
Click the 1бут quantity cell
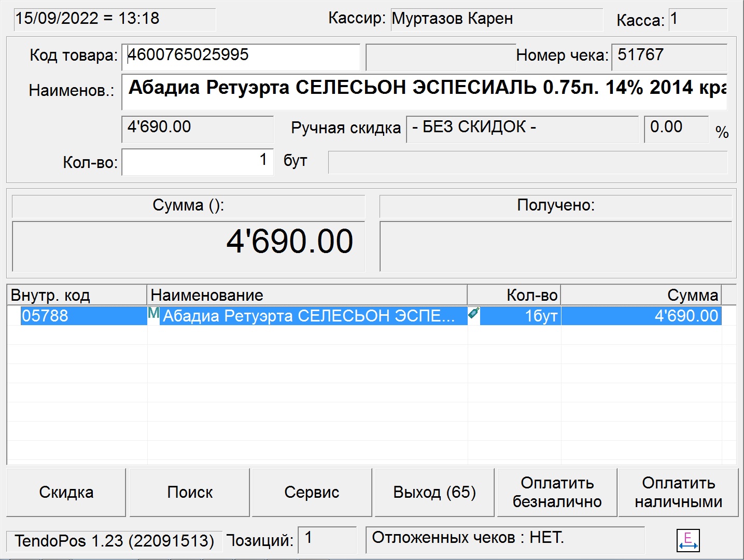point(520,316)
